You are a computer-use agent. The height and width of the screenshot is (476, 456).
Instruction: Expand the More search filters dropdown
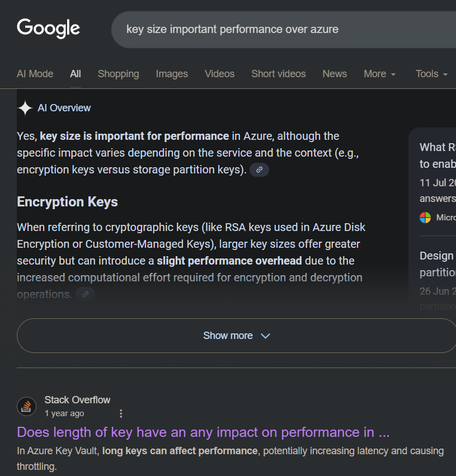click(x=379, y=74)
